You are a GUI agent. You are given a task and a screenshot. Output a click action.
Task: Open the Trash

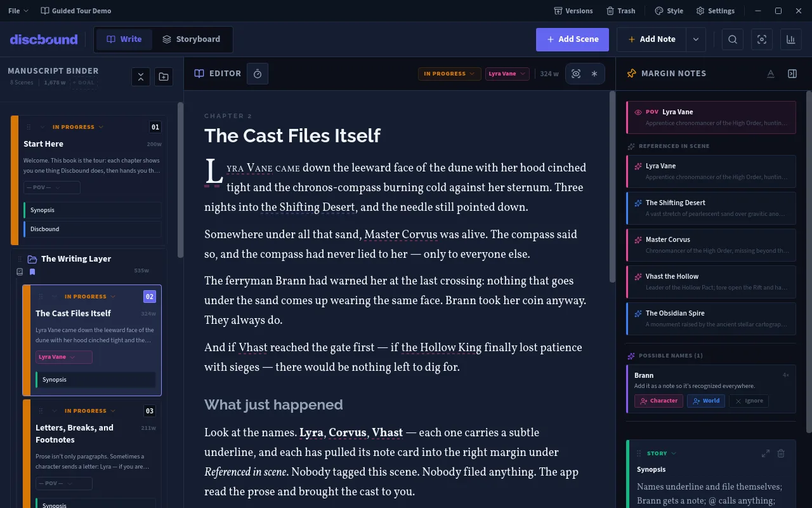point(621,11)
